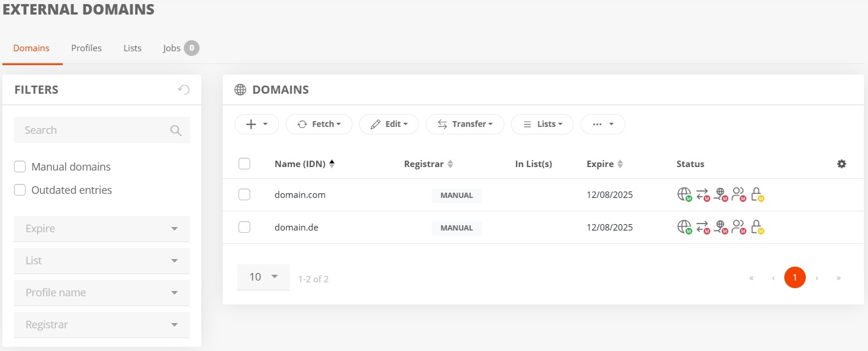Switch to the Jobs tab
This screenshot has height=351, width=868.
[181, 48]
